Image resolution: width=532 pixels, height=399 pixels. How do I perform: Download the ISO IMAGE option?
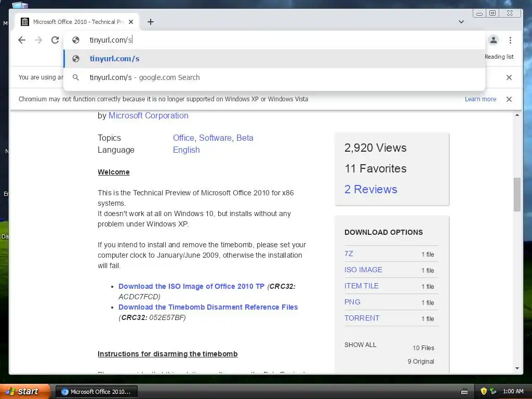tap(363, 270)
